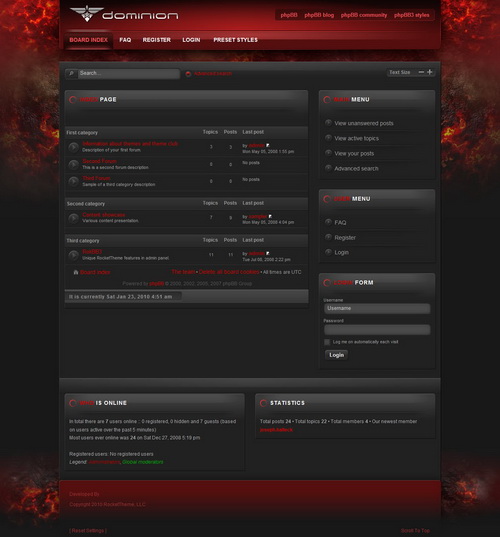
Task: Click the Advanced search red bullet icon
Action: [188, 74]
